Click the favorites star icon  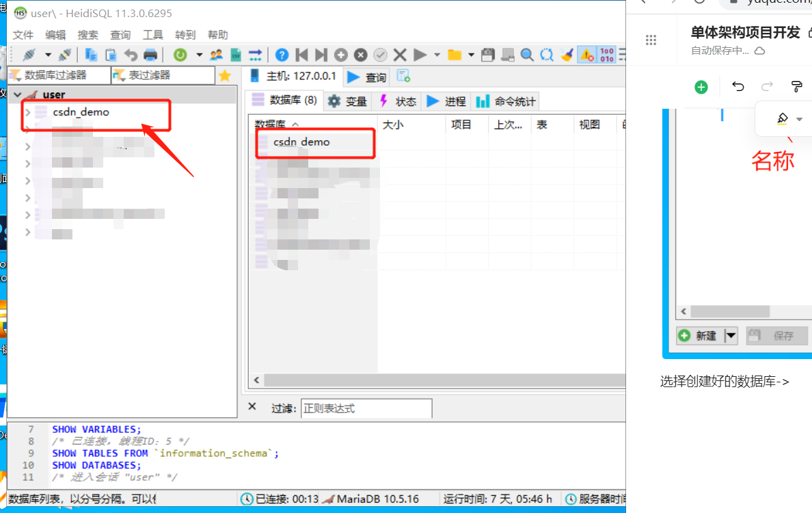[225, 76]
